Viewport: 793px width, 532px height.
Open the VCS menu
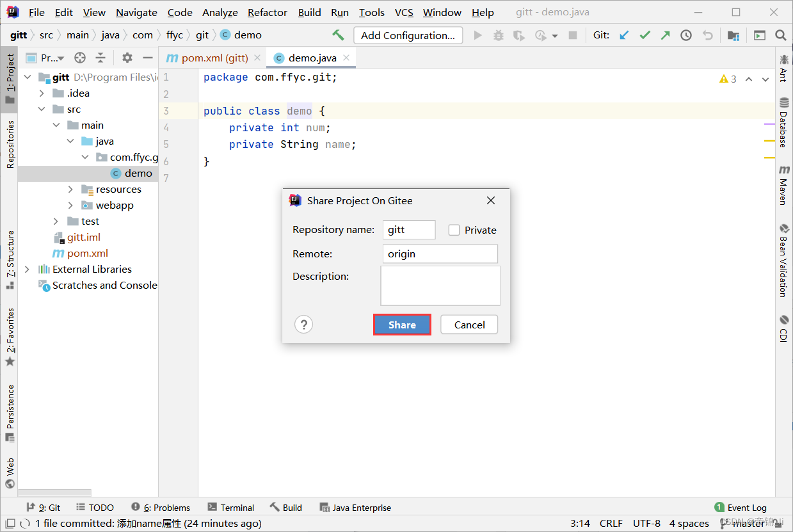tap(404, 12)
